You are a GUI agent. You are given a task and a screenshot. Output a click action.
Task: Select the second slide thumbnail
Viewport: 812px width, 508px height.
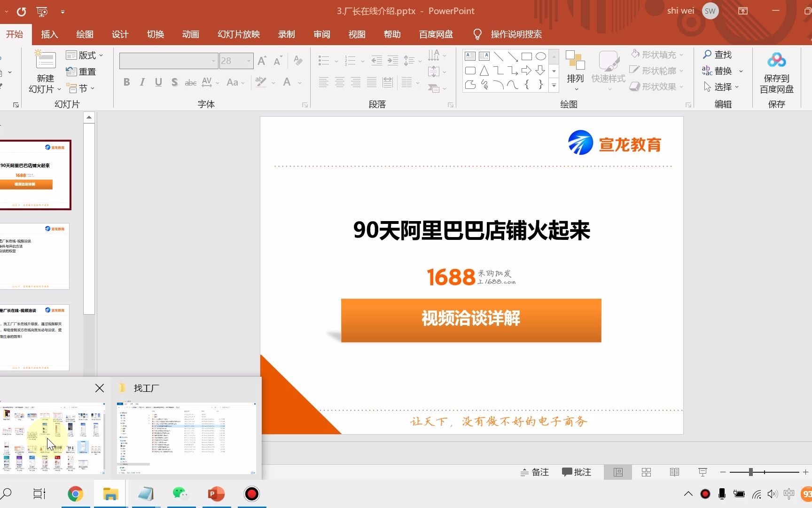35,256
